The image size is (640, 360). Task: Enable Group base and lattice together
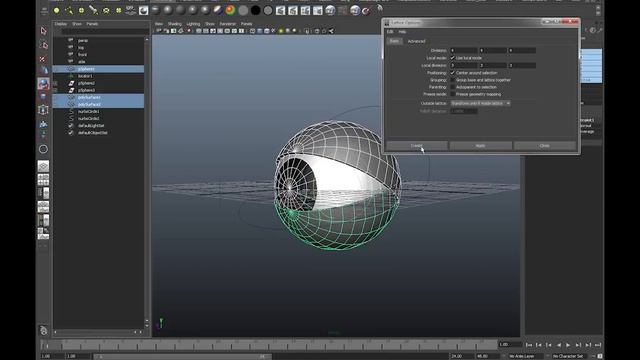pyautogui.click(x=452, y=80)
